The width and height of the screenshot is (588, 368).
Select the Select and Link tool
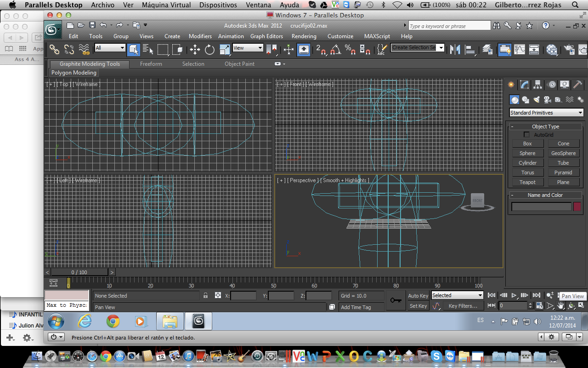[x=54, y=49]
